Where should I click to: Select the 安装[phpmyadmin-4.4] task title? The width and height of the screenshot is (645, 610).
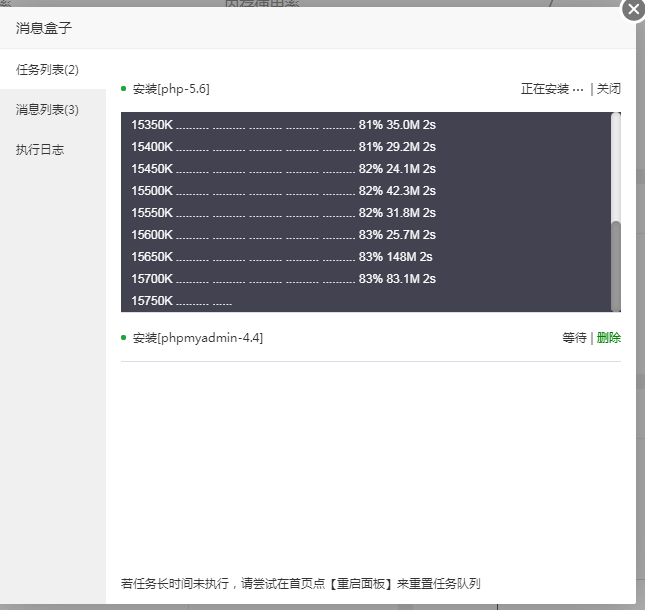click(x=197, y=338)
